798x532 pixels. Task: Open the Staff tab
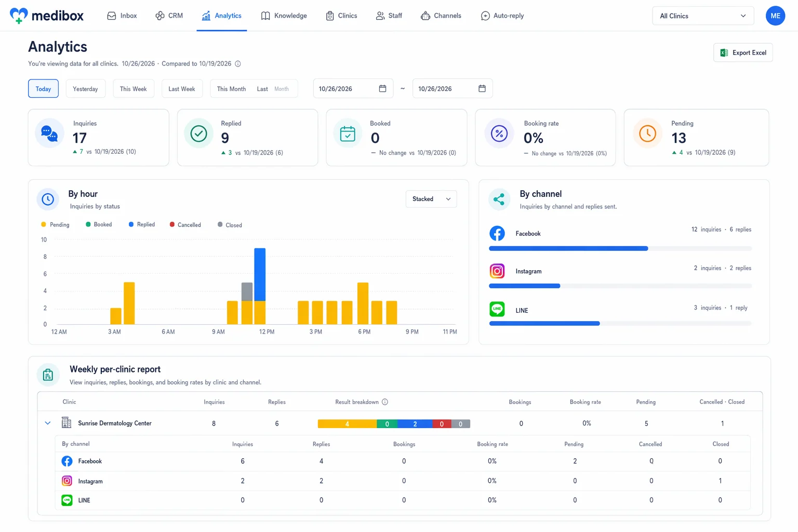click(389, 16)
